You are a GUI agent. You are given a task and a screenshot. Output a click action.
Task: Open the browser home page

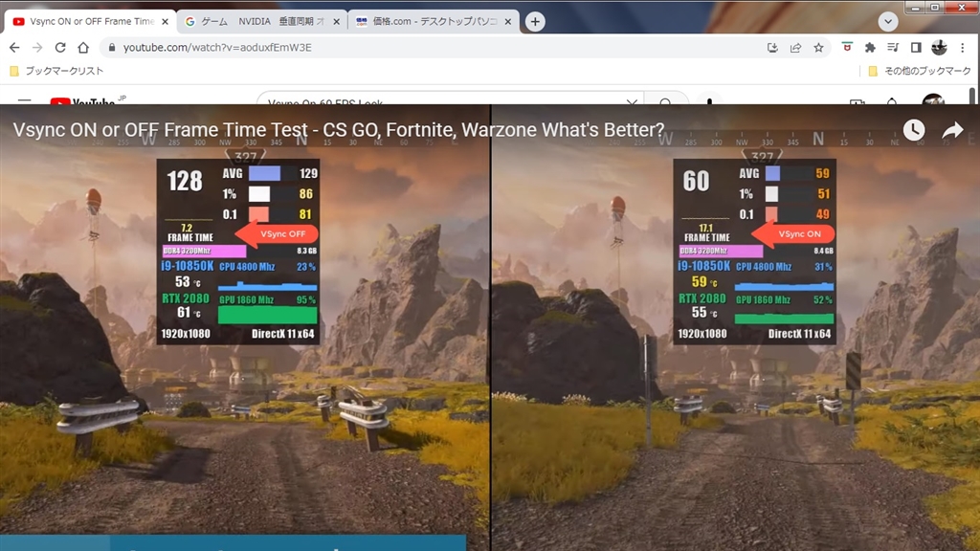coord(83,48)
